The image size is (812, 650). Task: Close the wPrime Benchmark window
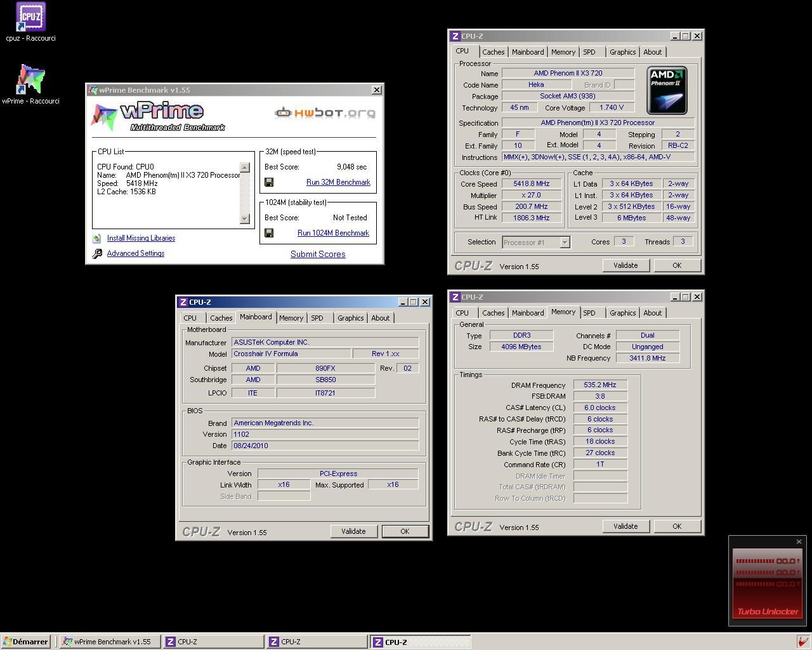pos(377,90)
